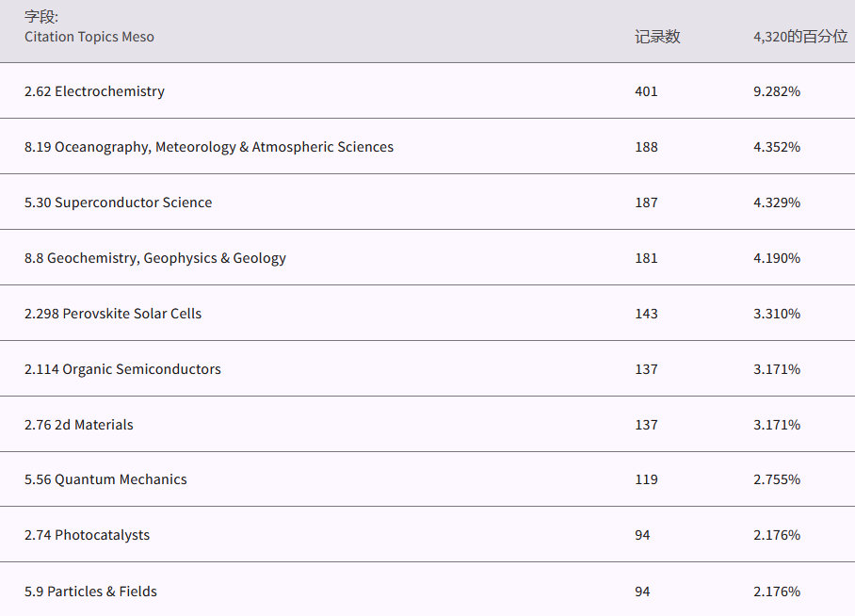855x616 pixels.
Task: Click the 2.114 Organic Semiconductors entry
Action: click(122, 369)
